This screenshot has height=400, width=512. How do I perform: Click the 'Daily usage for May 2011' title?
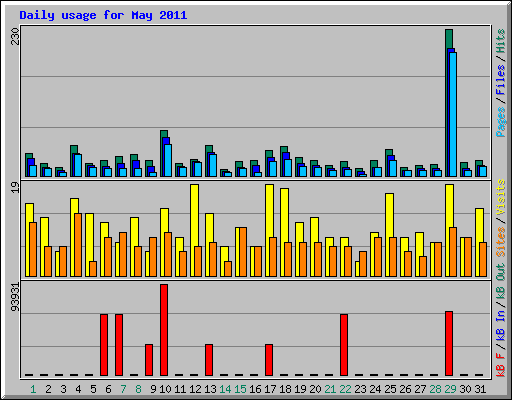(103, 15)
